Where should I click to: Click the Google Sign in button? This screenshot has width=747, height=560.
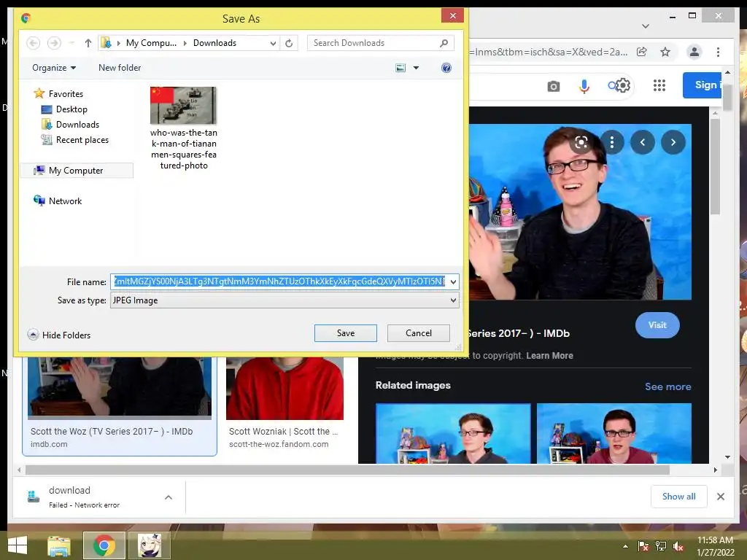pyautogui.click(x=703, y=85)
